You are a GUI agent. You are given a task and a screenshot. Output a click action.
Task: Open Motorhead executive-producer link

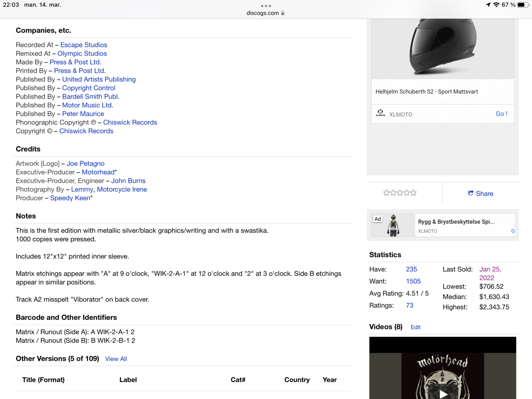pyautogui.click(x=98, y=172)
